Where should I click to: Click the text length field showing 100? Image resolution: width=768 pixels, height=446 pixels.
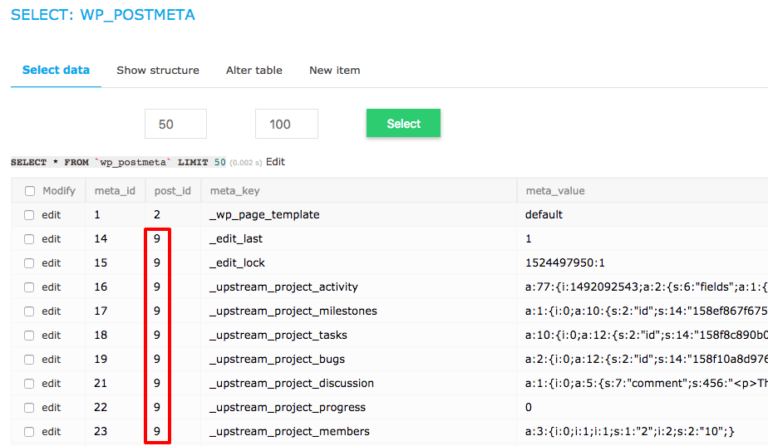(286, 124)
